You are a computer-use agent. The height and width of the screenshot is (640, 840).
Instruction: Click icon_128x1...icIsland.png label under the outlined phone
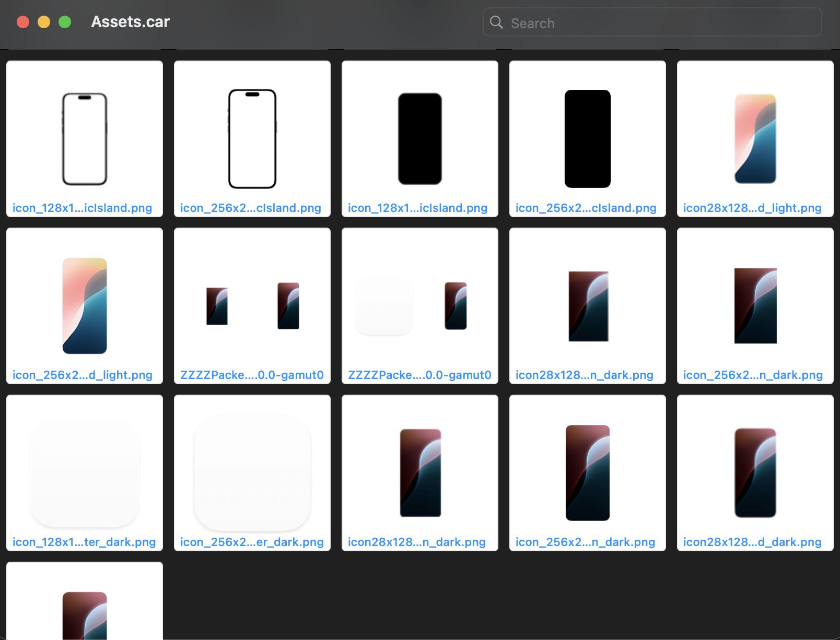click(x=83, y=208)
